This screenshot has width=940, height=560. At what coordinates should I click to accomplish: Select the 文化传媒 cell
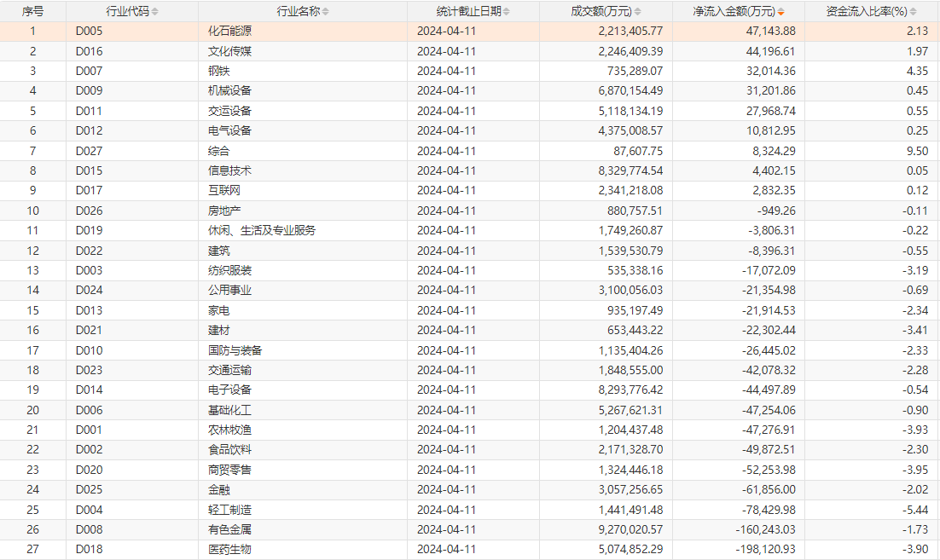[x=229, y=51]
